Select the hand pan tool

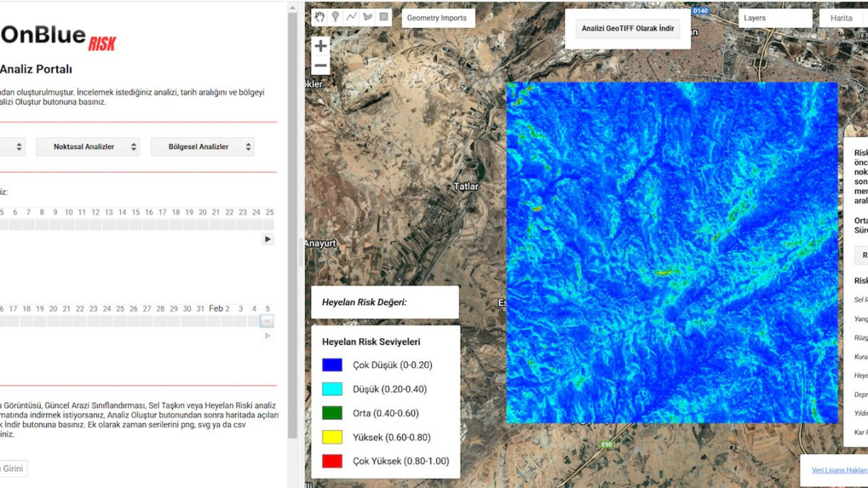click(320, 17)
